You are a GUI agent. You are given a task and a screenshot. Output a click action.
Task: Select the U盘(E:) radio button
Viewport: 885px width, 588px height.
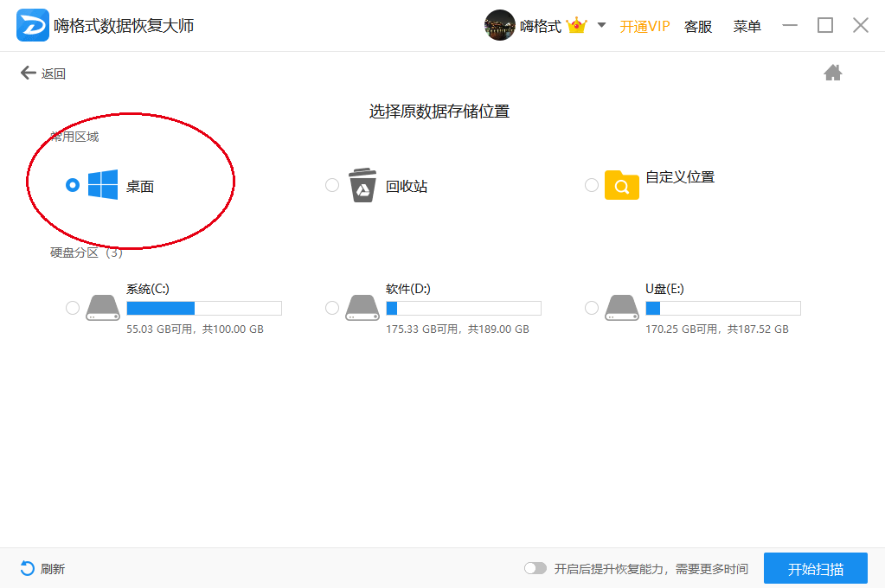pyautogui.click(x=592, y=308)
